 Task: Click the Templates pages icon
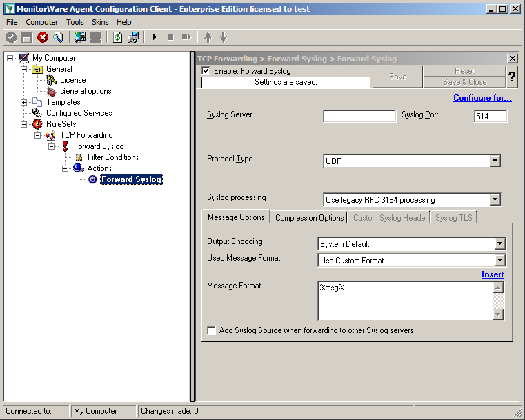tap(37, 102)
